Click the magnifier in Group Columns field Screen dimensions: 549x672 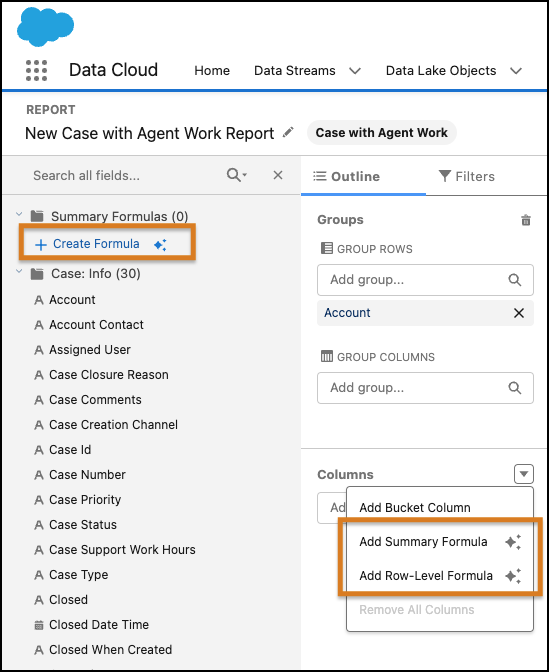coord(515,388)
